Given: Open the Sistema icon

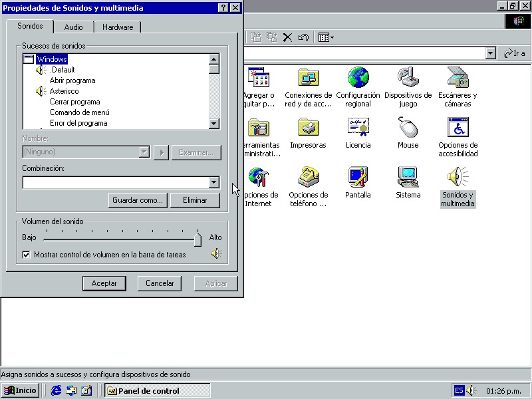Looking at the screenshot, I should (x=408, y=177).
